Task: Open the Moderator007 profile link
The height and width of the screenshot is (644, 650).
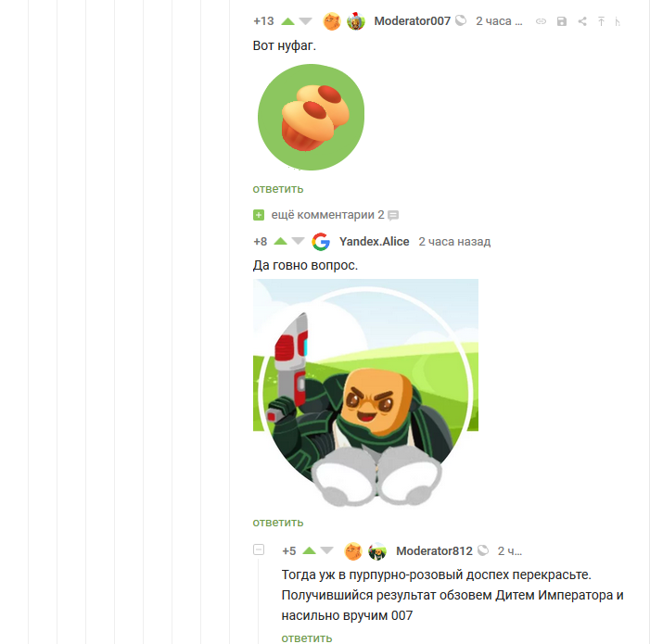Action: (x=412, y=21)
